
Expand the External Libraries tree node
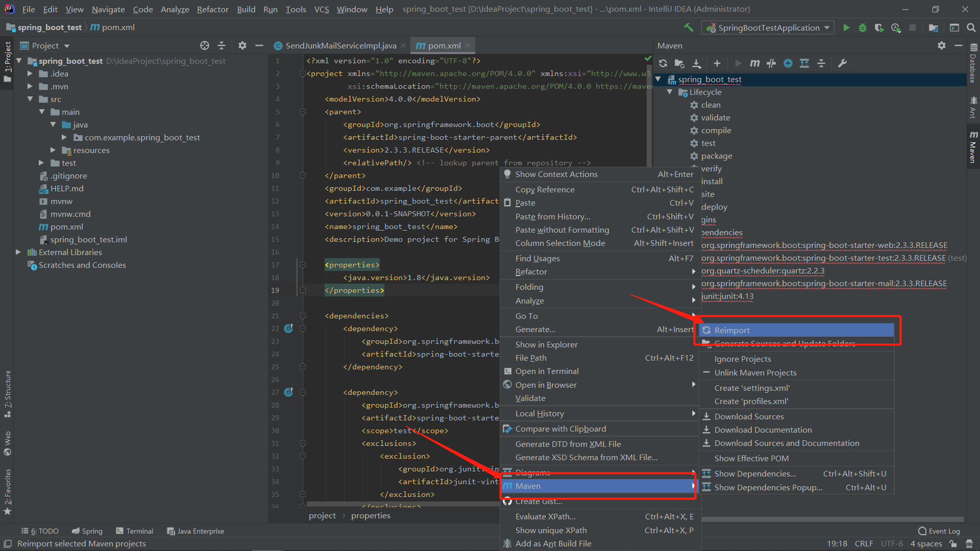tap(18, 252)
